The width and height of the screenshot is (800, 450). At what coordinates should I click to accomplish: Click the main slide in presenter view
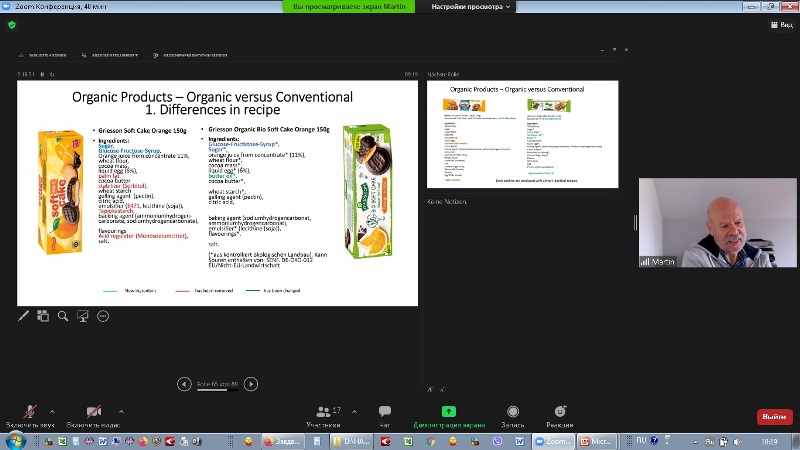[x=217, y=193]
